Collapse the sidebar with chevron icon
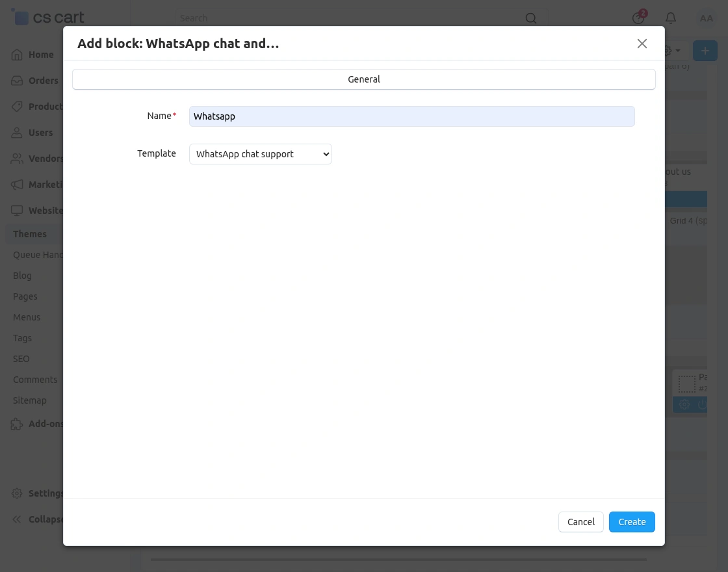The height and width of the screenshot is (572, 728). click(17, 519)
